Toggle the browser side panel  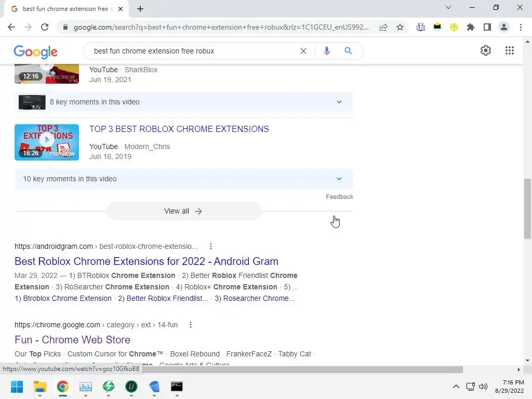487,27
